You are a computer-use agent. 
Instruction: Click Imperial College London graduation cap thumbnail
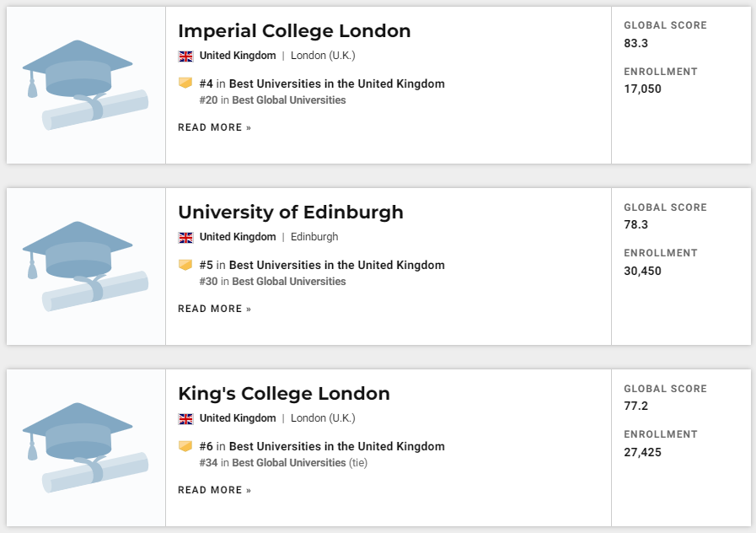85,85
